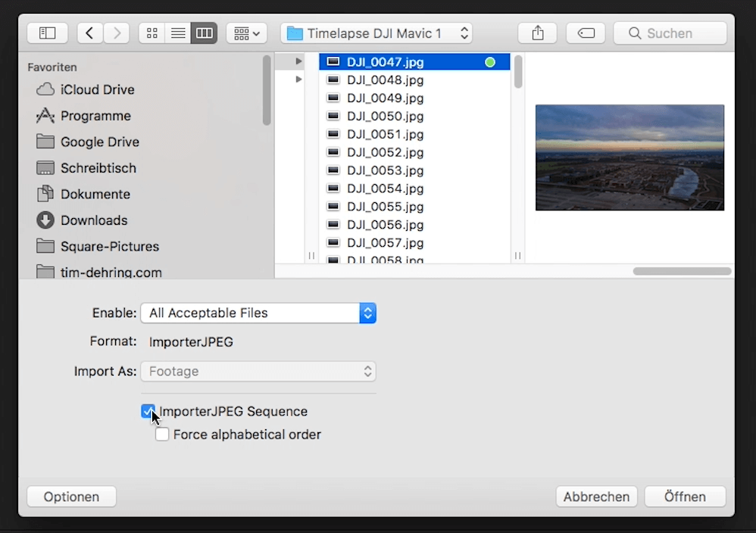
Task: Select file DJI_0052.jpg
Action: 414,152
